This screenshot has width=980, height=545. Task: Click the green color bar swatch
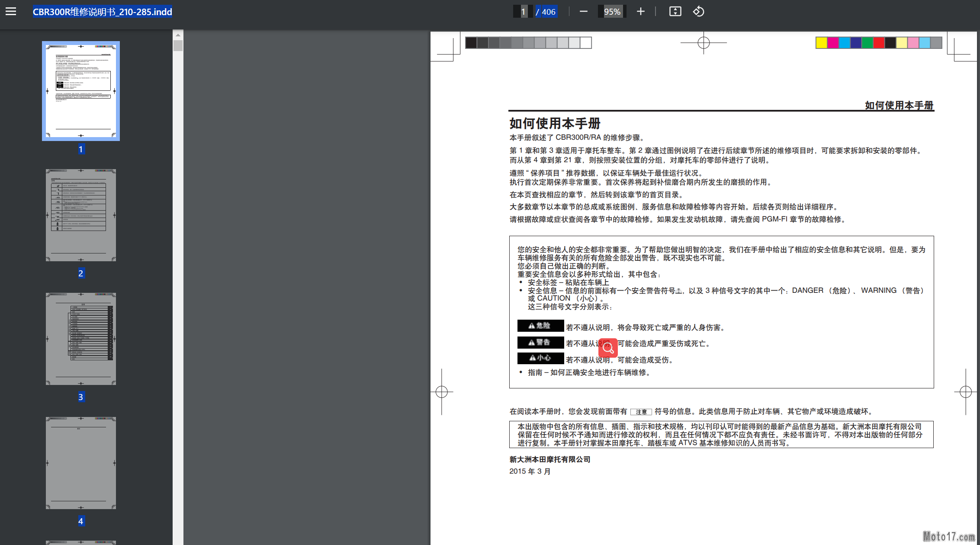coord(867,43)
